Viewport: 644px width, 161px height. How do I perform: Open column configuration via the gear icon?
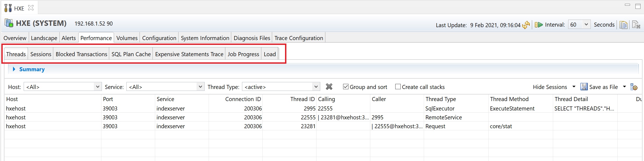pyautogui.click(x=634, y=87)
